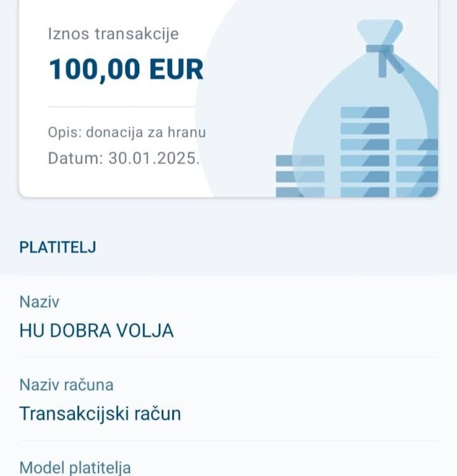Select the Datum: 30.01.2025. line
The width and height of the screenshot is (457, 476).
pyautogui.click(x=124, y=158)
